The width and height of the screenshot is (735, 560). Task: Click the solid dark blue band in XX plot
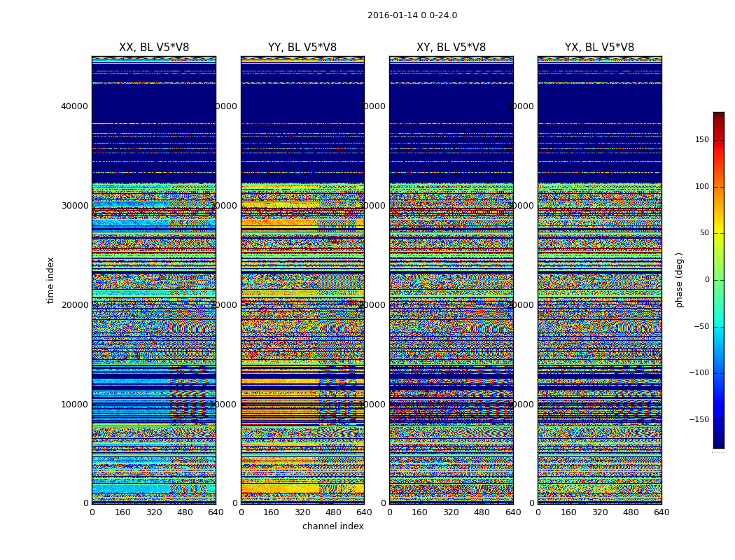coord(154,104)
